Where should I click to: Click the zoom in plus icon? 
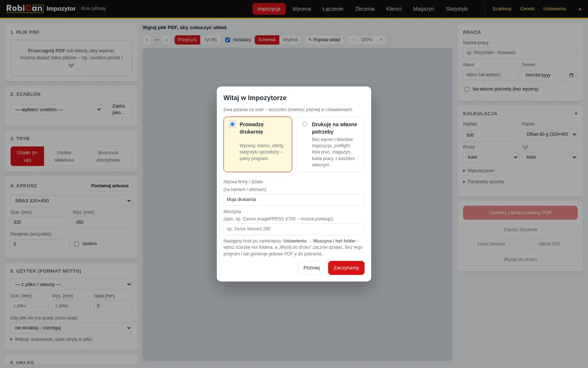tap(381, 40)
